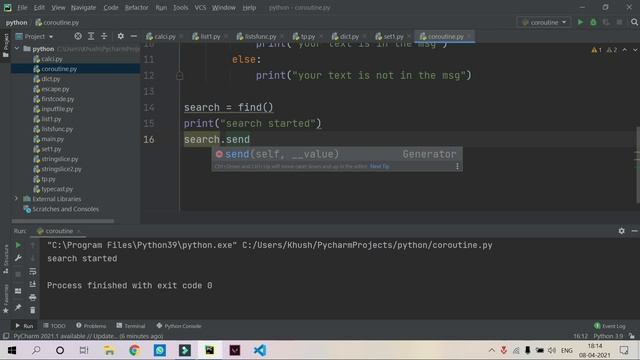Clear all Run console output

[x=33, y=311]
